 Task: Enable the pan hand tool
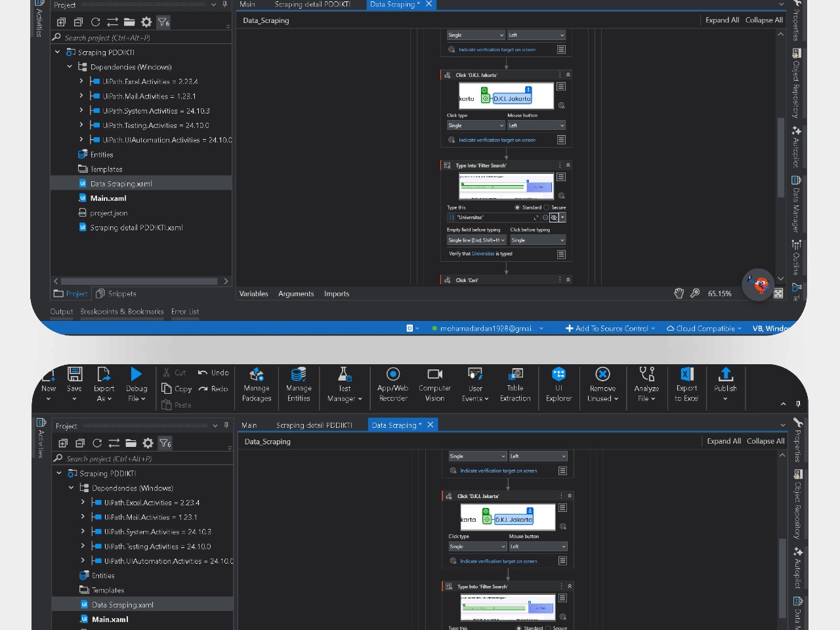pyautogui.click(x=679, y=293)
